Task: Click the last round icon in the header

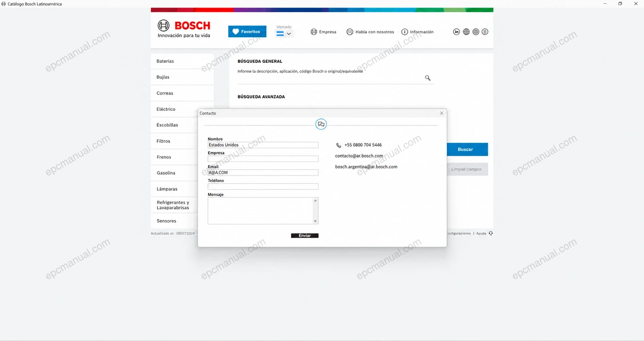Action: tap(485, 32)
